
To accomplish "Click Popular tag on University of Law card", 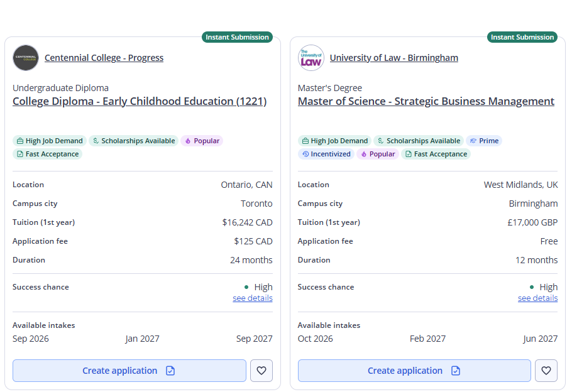I will tap(378, 154).
